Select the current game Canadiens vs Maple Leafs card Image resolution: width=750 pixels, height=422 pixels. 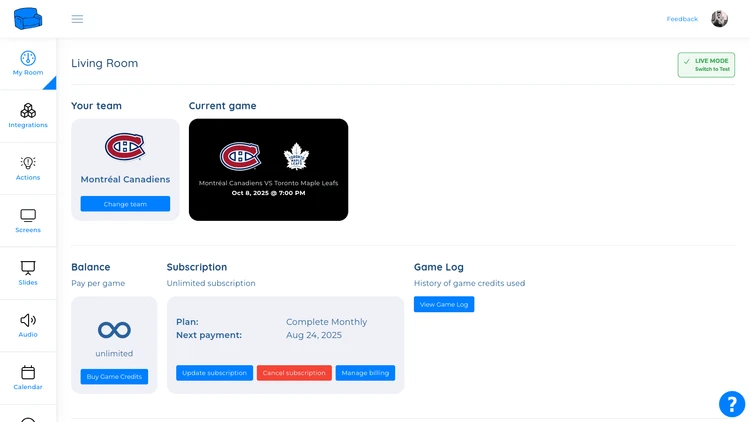(x=268, y=170)
